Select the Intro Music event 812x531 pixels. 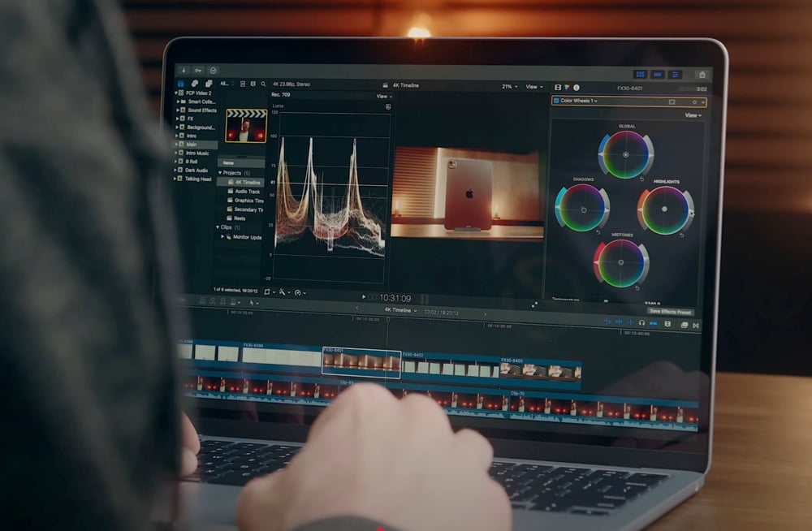197,153
